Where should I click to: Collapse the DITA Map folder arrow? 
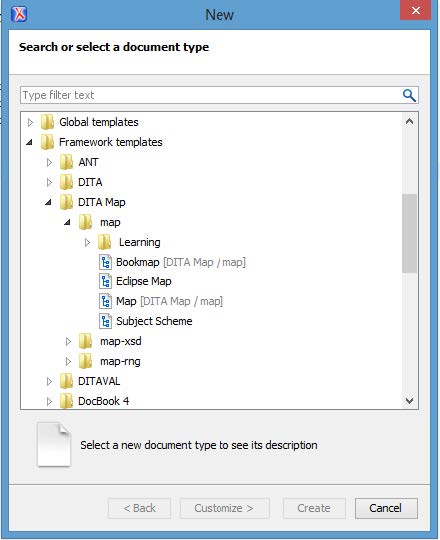tap(49, 202)
